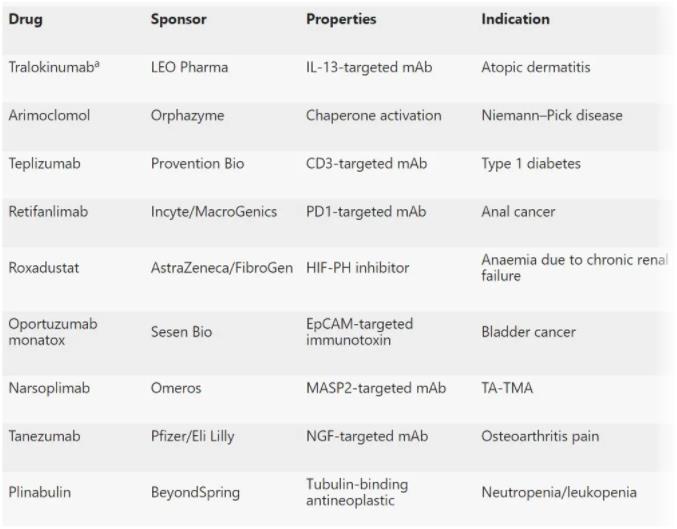Select the Oportuzumab monatox entry
This screenshot has height=529, width=677.
pyautogui.click(x=53, y=332)
